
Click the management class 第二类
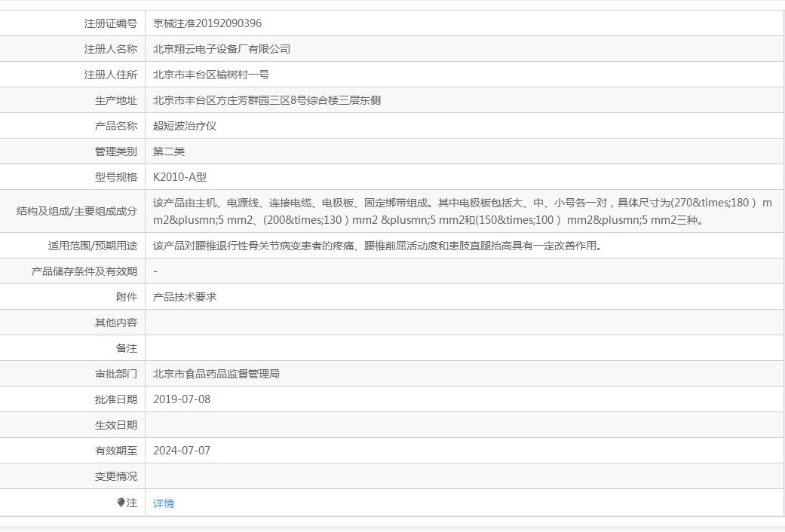[169, 151]
